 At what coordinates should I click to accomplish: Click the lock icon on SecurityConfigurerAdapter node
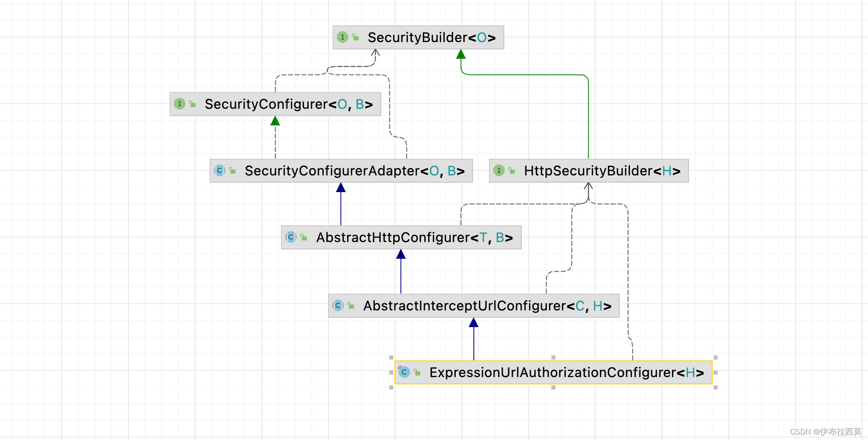[232, 170]
